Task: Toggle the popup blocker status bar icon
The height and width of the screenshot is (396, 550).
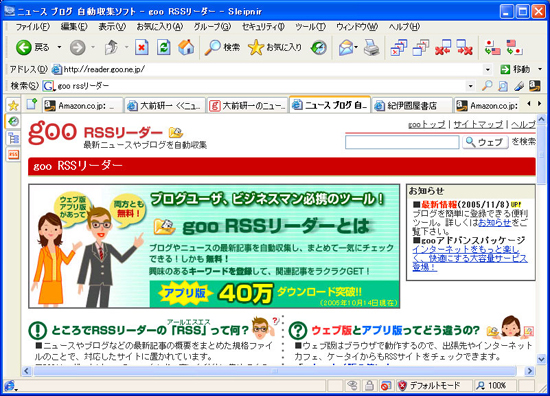Action: [385, 386]
